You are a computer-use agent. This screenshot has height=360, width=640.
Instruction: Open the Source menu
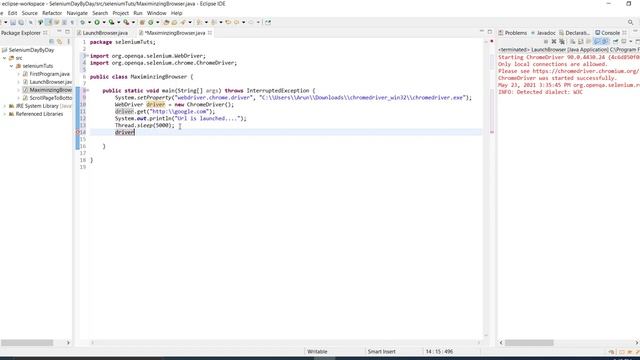tap(29, 13)
